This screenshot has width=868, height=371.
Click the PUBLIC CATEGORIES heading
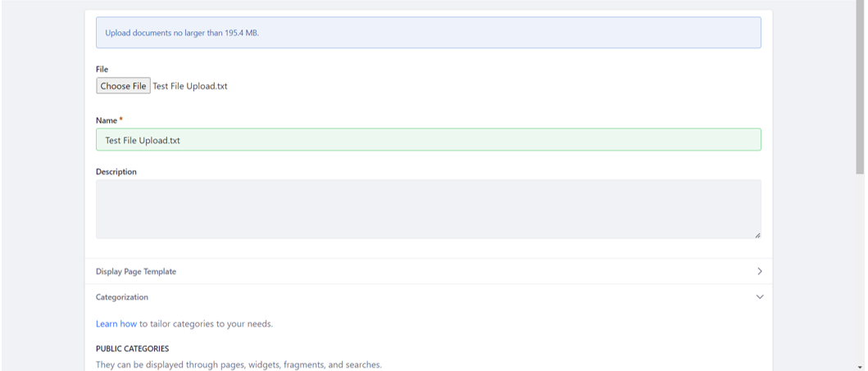pyautogui.click(x=132, y=349)
